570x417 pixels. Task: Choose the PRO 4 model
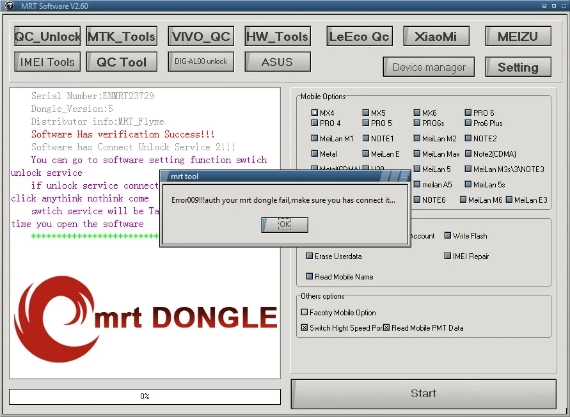(x=314, y=123)
